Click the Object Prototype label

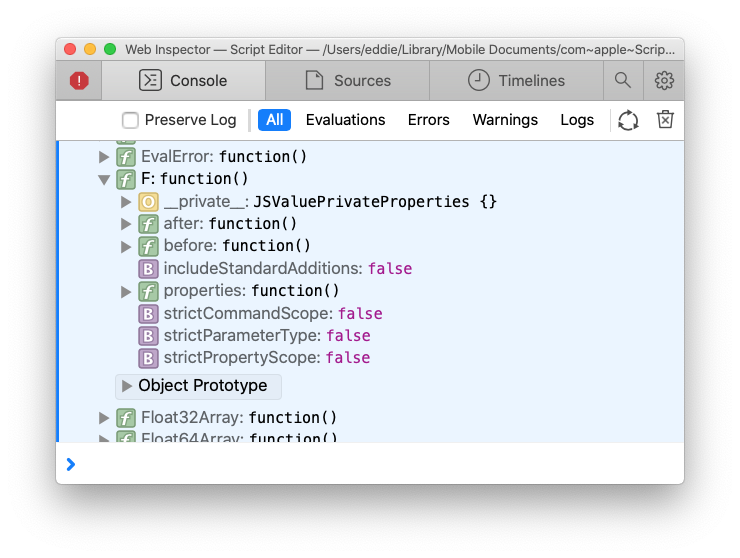[x=203, y=386]
